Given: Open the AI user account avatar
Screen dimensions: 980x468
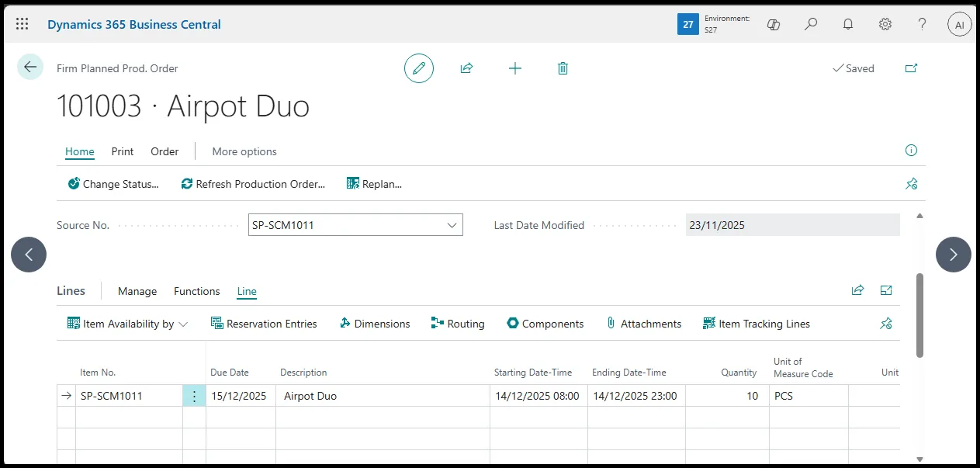Looking at the screenshot, I should coord(960,24).
